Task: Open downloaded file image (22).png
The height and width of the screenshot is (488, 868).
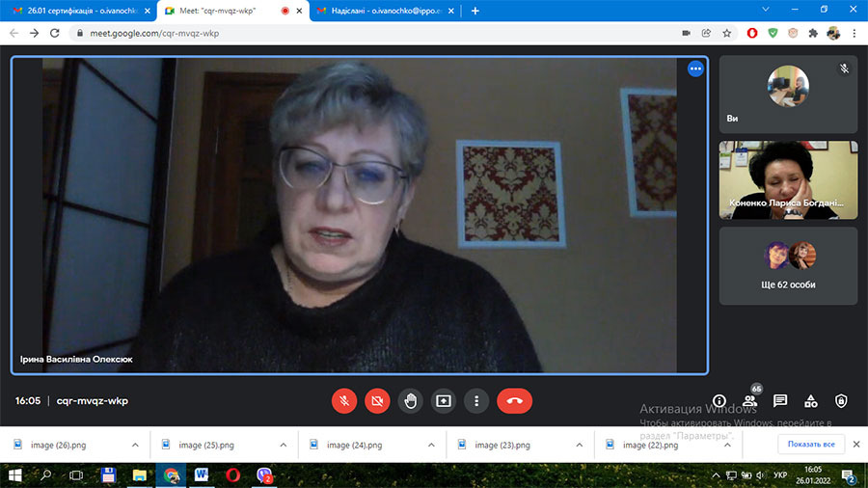Action: tap(650, 445)
